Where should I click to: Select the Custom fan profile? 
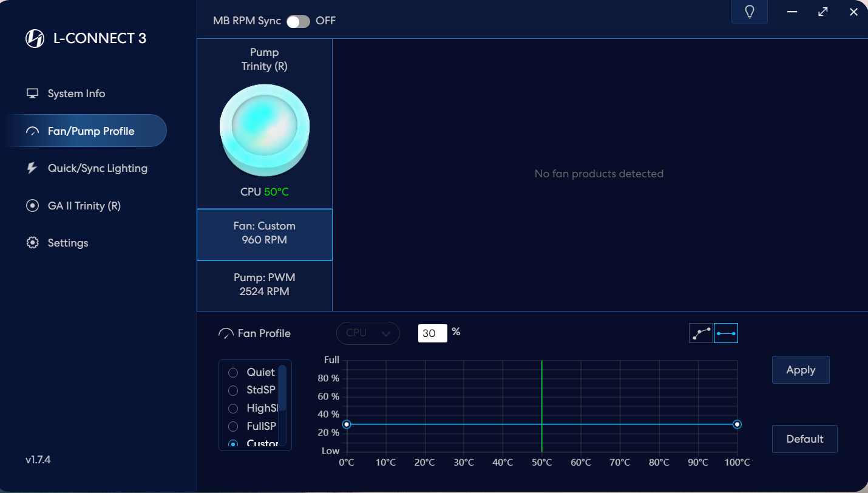tap(233, 444)
